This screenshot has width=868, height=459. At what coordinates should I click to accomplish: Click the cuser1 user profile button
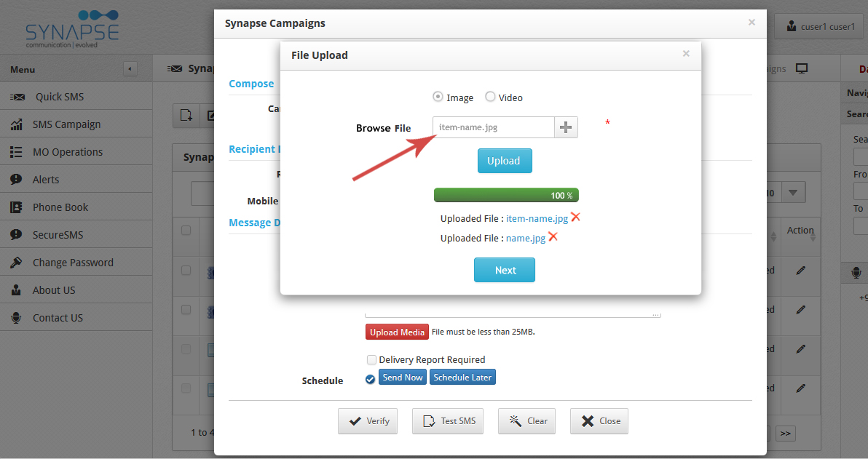coord(819,26)
